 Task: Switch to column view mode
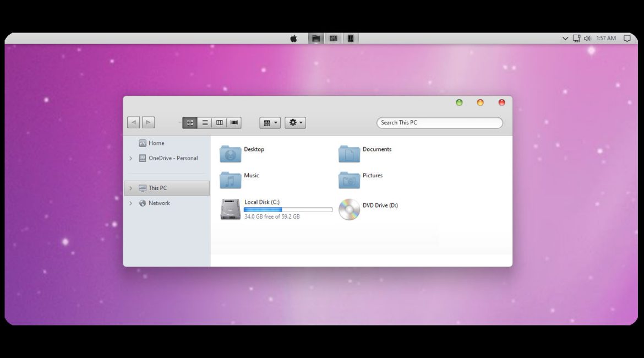tap(220, 123)
